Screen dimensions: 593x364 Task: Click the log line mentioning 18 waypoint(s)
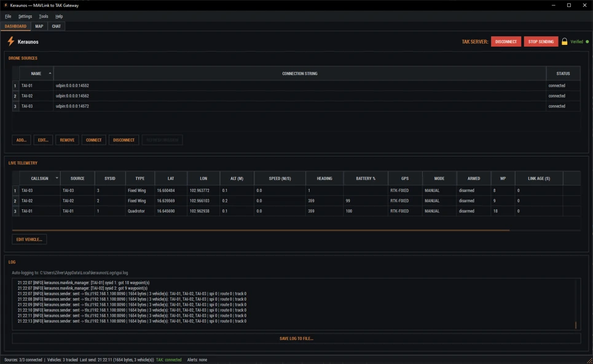[84, 283]
